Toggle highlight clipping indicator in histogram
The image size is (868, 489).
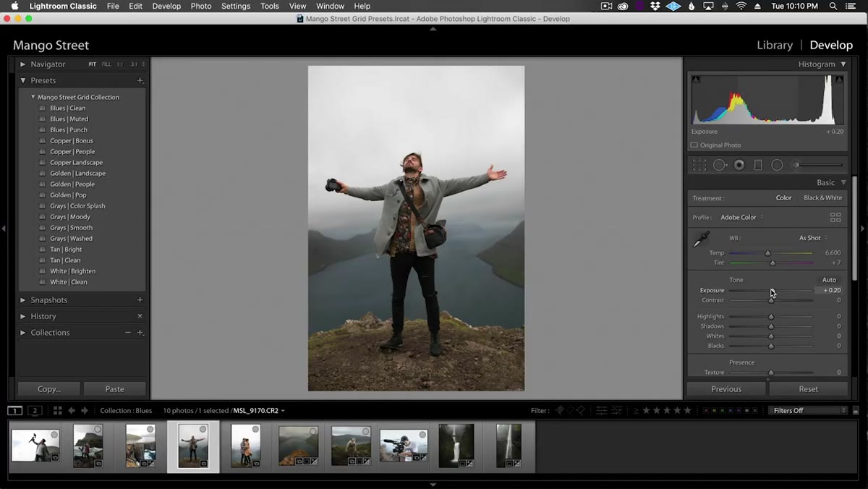click(x=839, y=80)
